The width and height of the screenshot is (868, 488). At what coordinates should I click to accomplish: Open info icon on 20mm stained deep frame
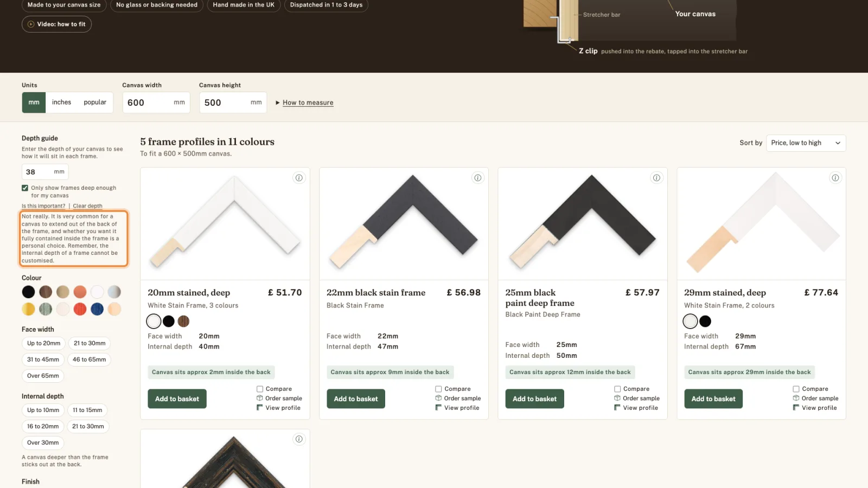299,178
